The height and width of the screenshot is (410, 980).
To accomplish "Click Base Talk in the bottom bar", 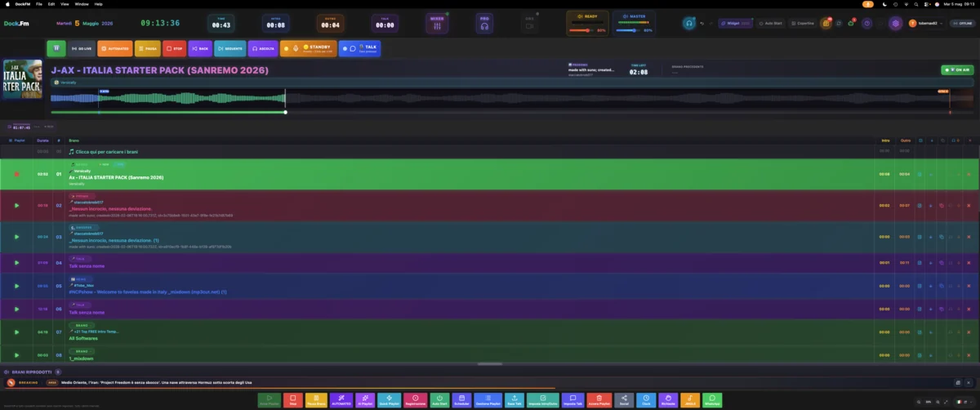I will click(x=514, y=400).
